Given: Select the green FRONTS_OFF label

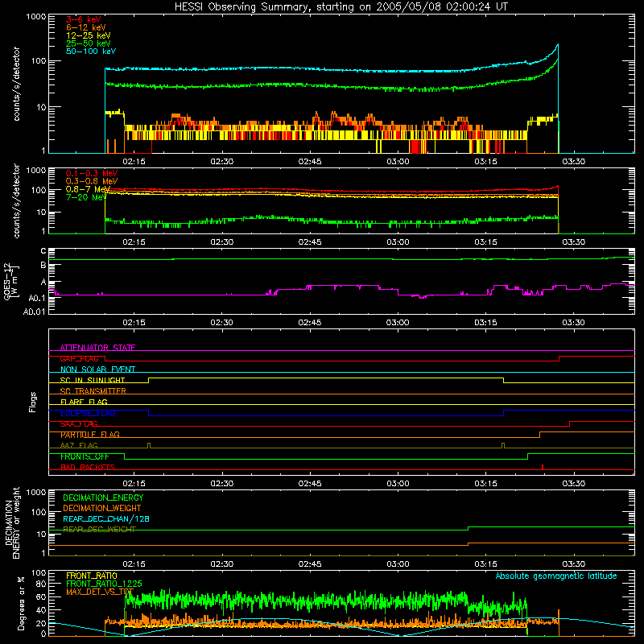Looking at the screenshot, I should (x=85, y=456).
